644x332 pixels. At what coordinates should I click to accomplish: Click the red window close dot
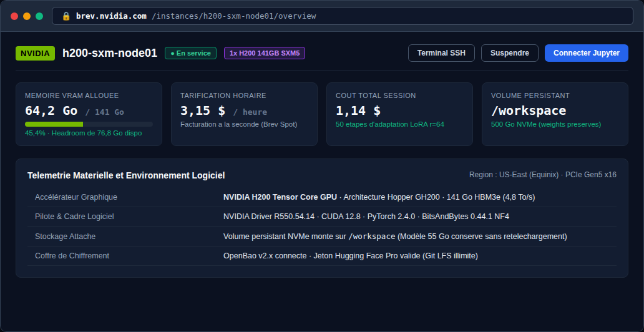pyautogui.click(x=14, y=16)
